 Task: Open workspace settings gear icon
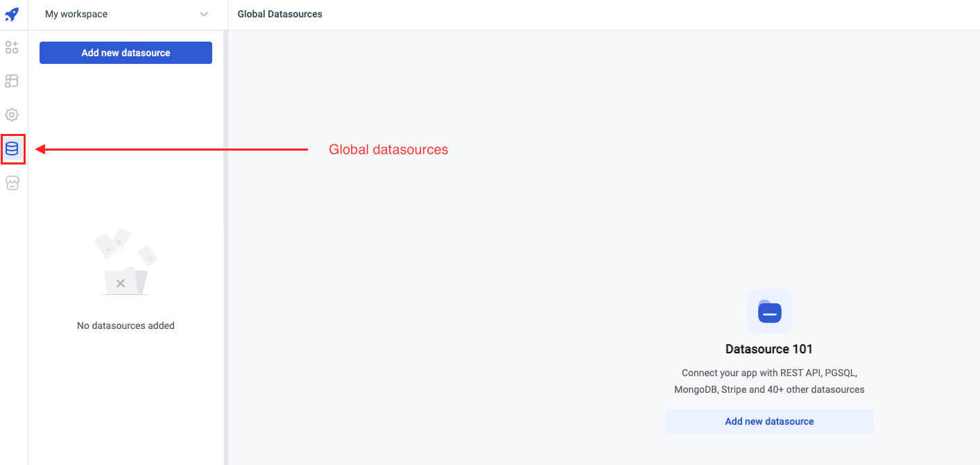(x=12, y=115)
